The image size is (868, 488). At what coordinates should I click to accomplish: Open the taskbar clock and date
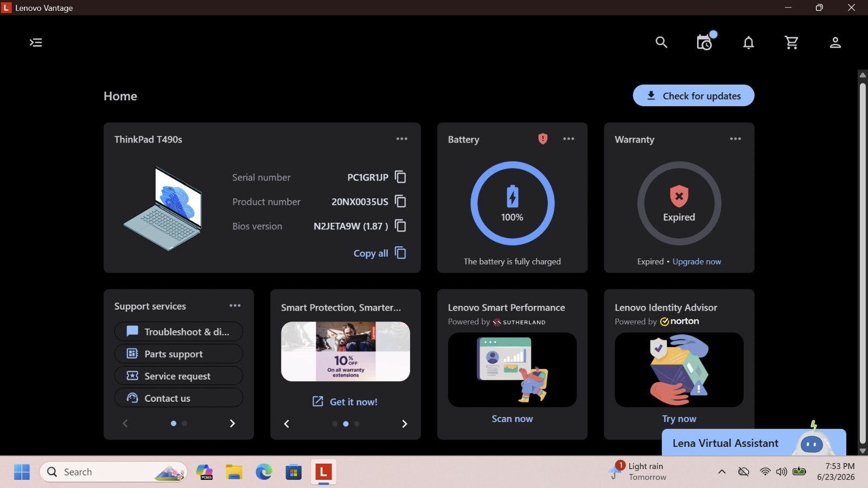coord(836,472)
